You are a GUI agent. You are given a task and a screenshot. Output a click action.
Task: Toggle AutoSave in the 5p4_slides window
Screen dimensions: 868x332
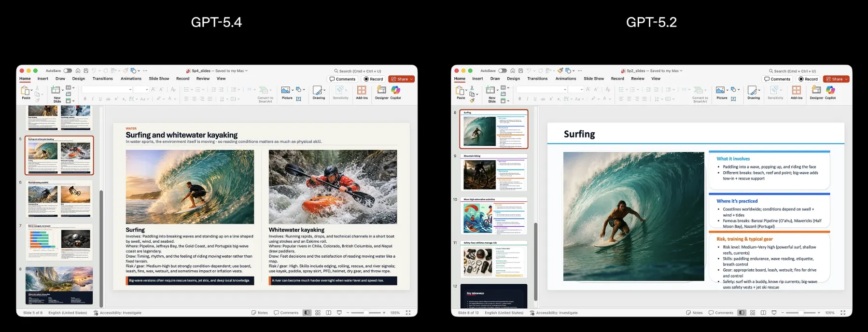click(68, 71)
